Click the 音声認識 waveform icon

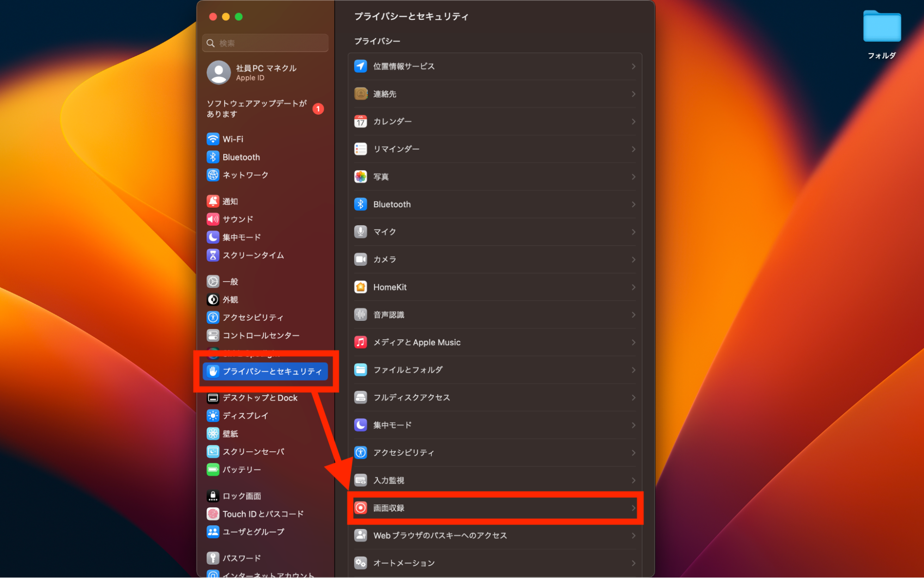[x=360, y=314]
